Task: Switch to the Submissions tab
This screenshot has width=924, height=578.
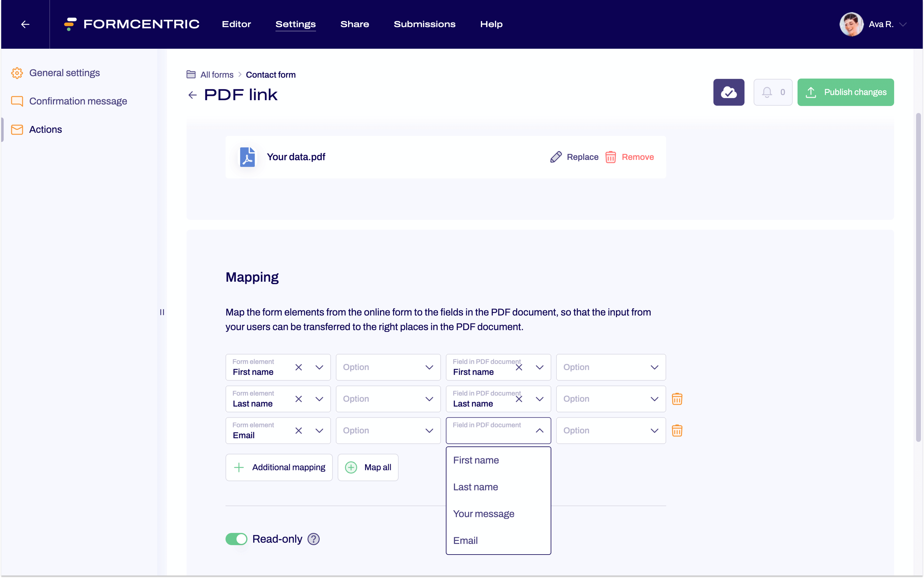Action: tap(425, 24)
